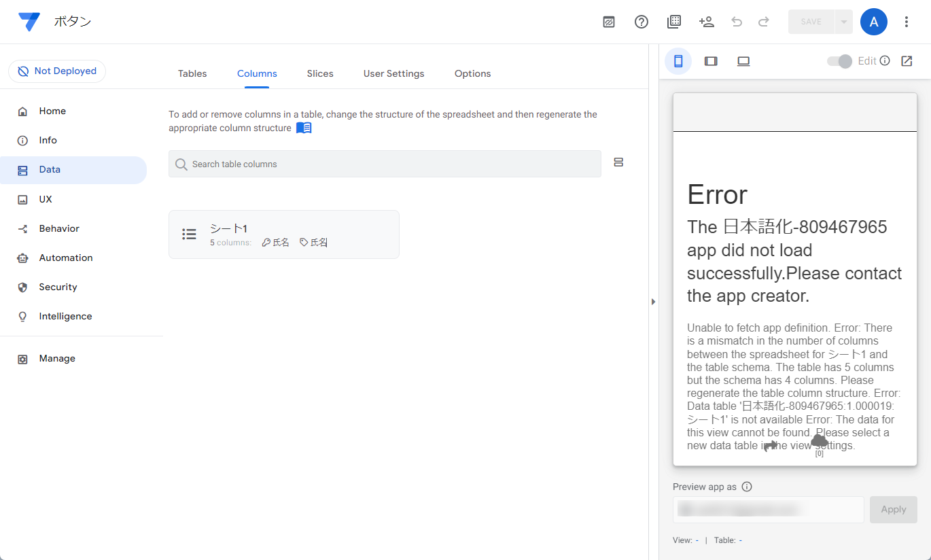Open preview in new tab icon
Viewport: 931px width, 560px height.
(907, 61)
